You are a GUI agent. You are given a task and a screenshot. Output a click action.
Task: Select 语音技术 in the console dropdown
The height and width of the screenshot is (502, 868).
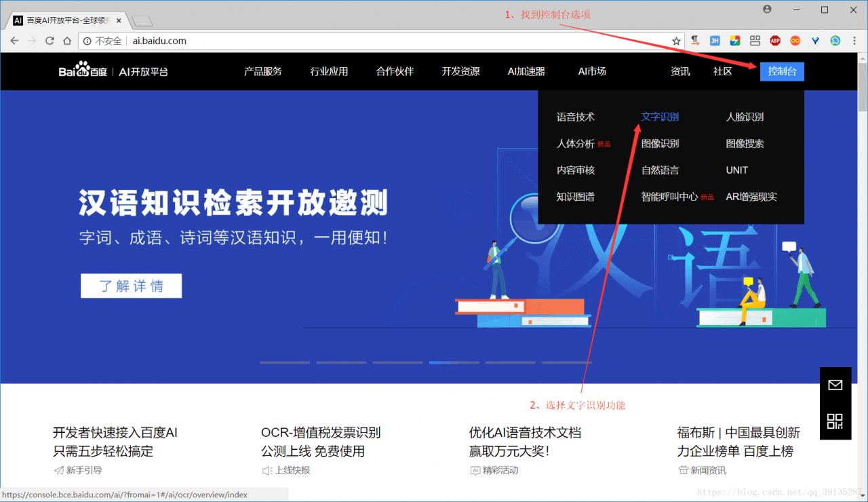(576, 117)
